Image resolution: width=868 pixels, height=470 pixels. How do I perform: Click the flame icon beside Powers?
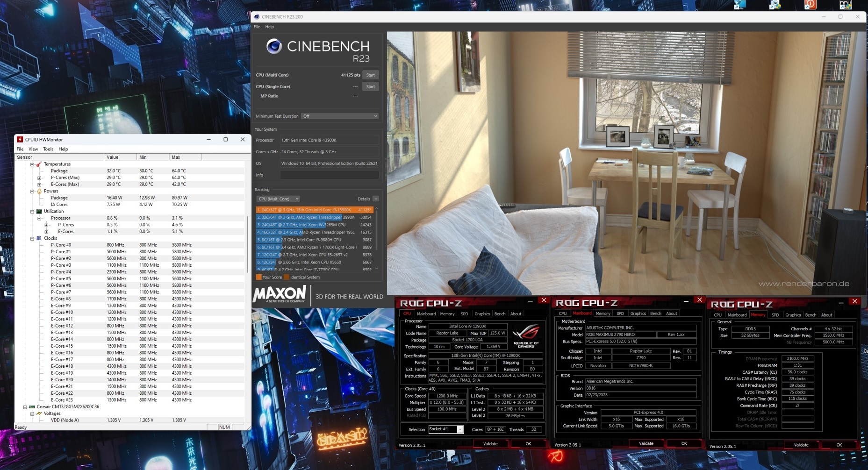click(39, 191)
